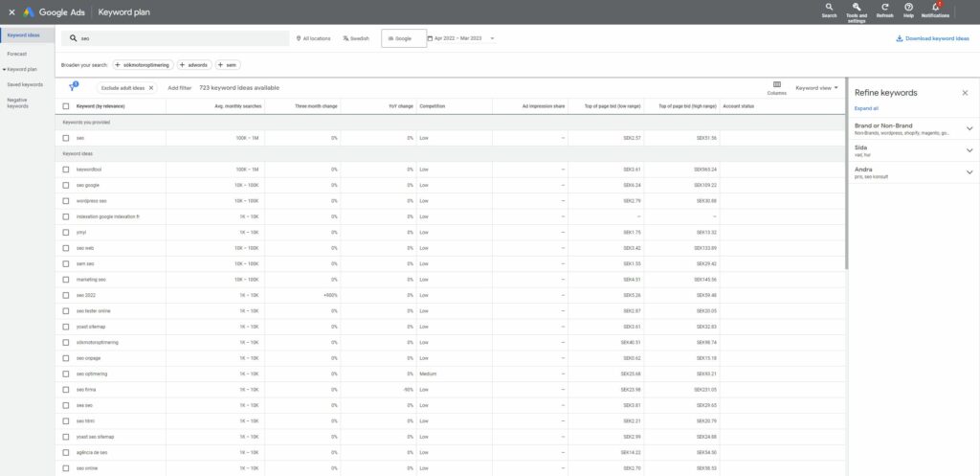Screen dimensions: 980x476
Task: Open Saved keywords in the sidebar
Action: click(25, 84)
